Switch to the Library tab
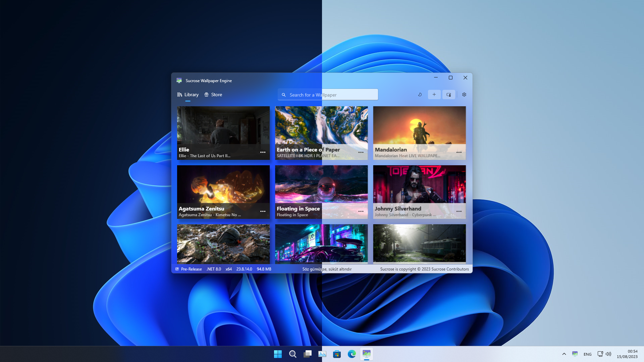The height and width of the screenshot is (362, 644). (x=188, y=95)
